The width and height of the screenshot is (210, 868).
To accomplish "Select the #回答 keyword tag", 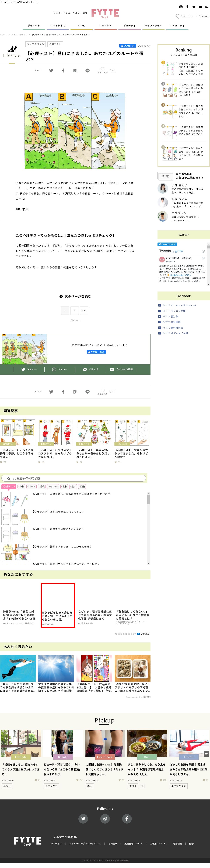I will pyautogui.click(x=82, y=486).
